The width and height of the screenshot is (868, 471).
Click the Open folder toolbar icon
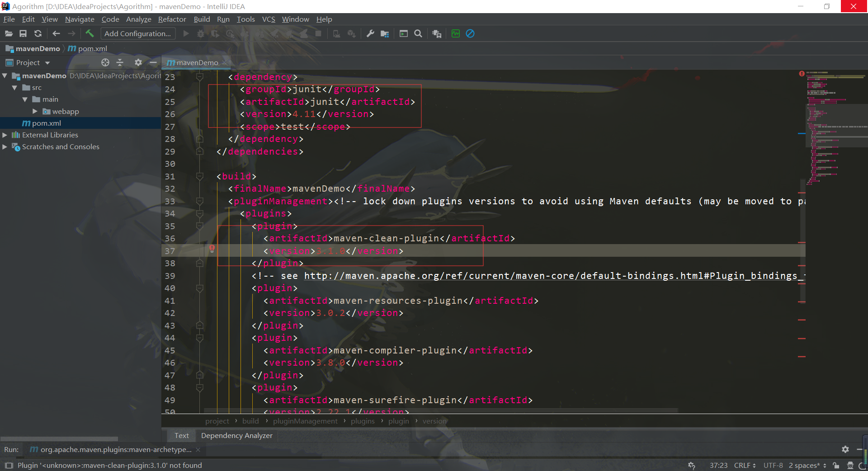9,33
